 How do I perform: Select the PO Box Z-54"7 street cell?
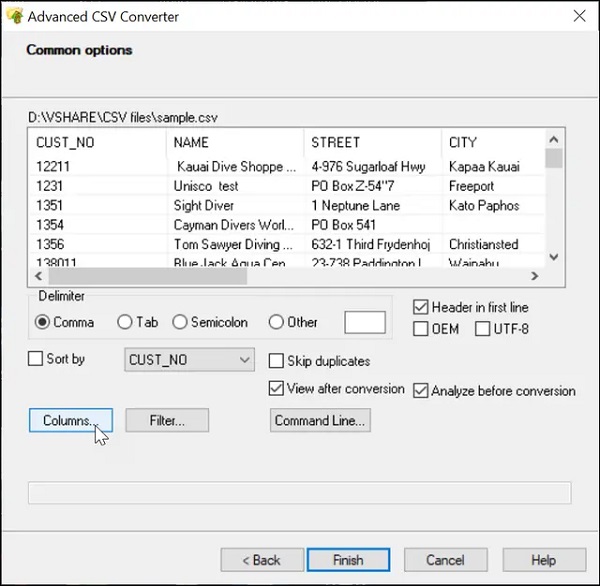[373, 186]
